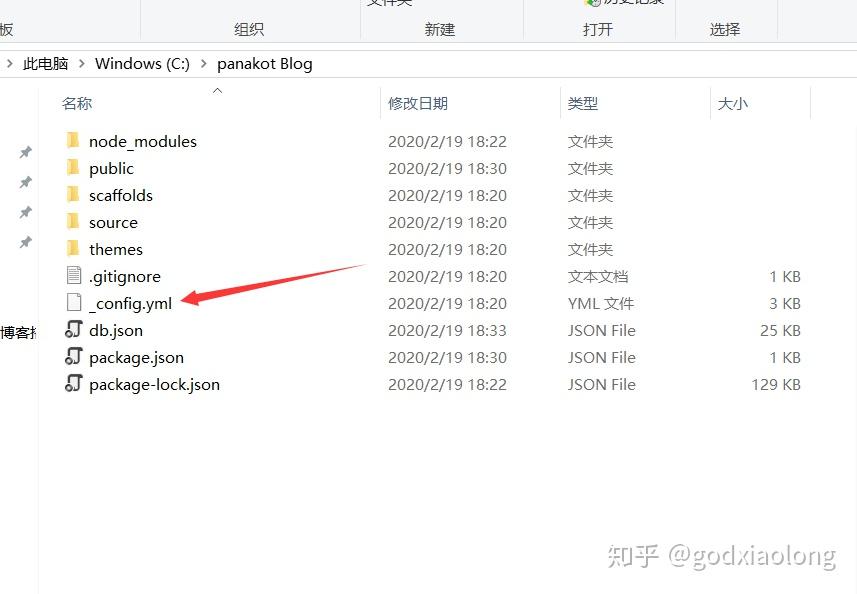
Task: Expand the chevron before 此电脑 breadcrumb
Action: [10, 63]
